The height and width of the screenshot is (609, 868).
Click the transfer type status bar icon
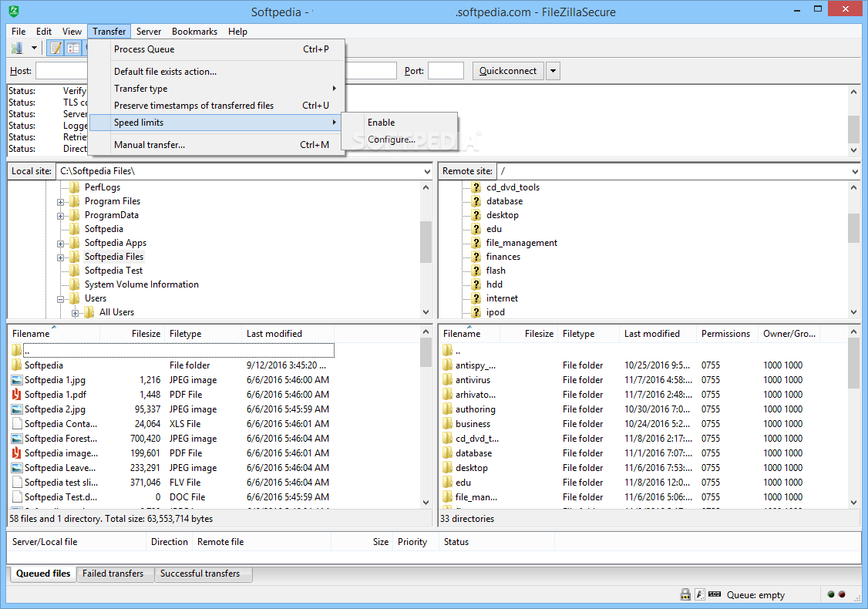700,594
